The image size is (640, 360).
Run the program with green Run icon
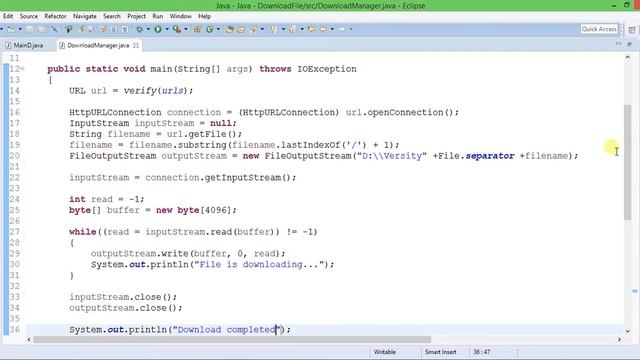click(x=158, y=29)
